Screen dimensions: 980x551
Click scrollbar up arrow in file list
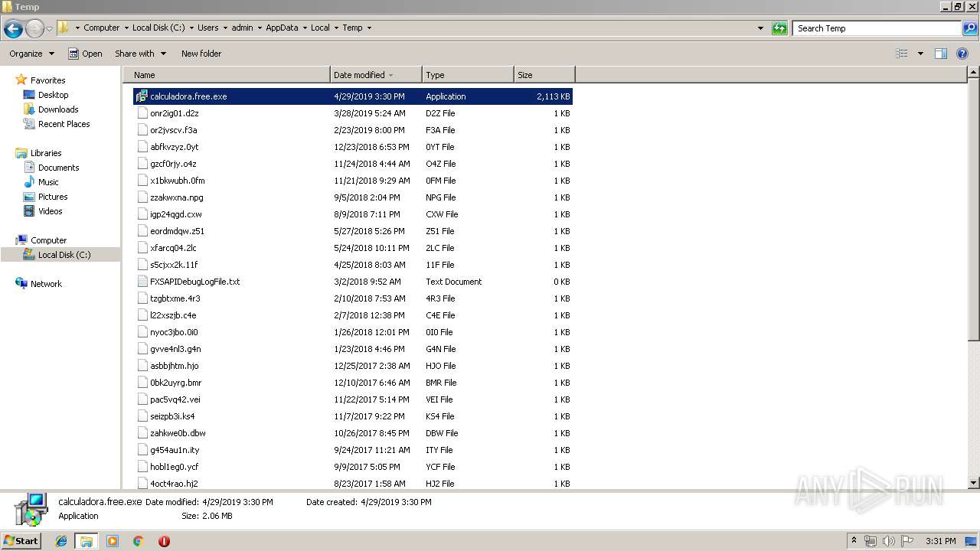tap(973, 73)
